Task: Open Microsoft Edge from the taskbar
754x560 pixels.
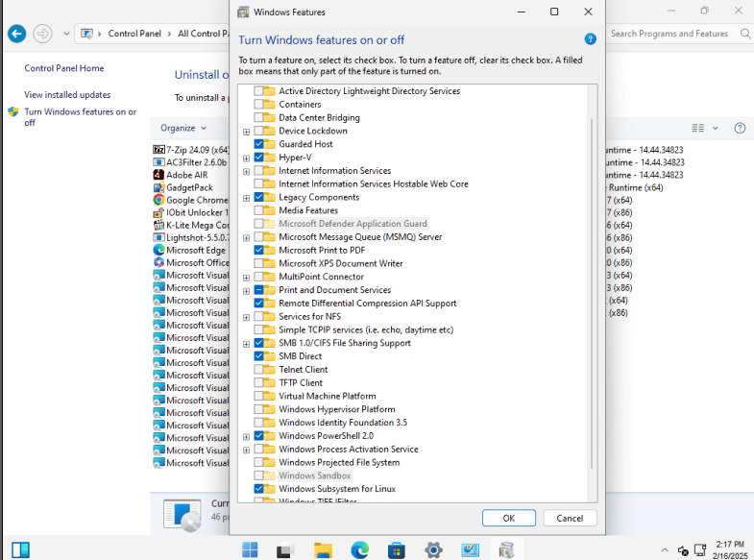Action: (x=359, y=549)
